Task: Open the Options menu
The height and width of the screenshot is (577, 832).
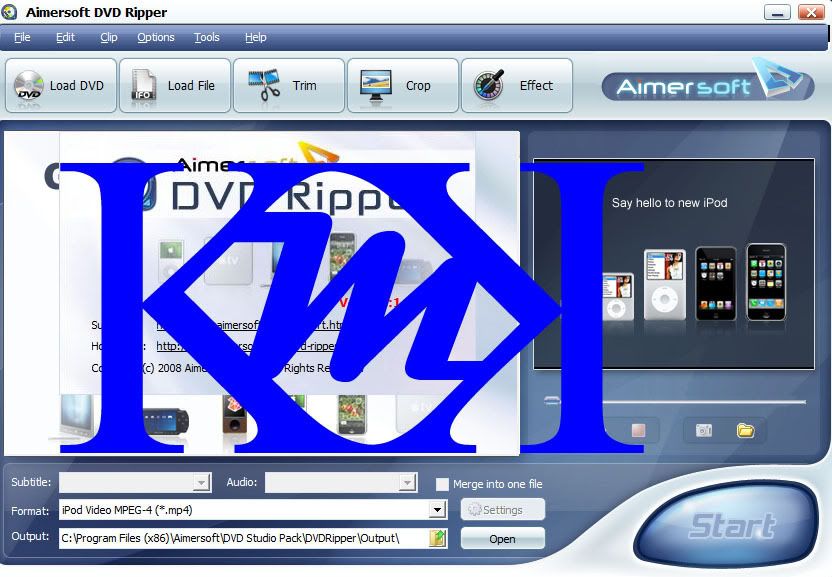Action: click(x=155, y=37)
